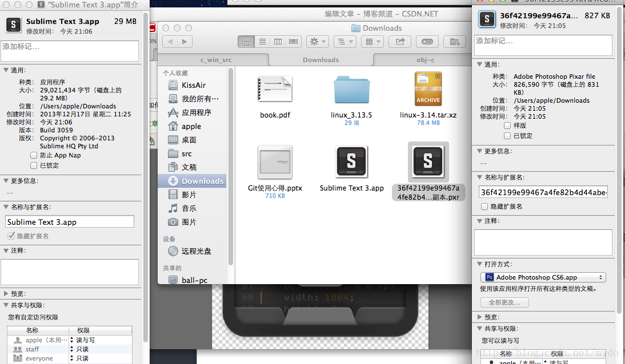Change staff permission stepper 只读
This screenshot has height=364, width=625.
click(x=72, y=349)
